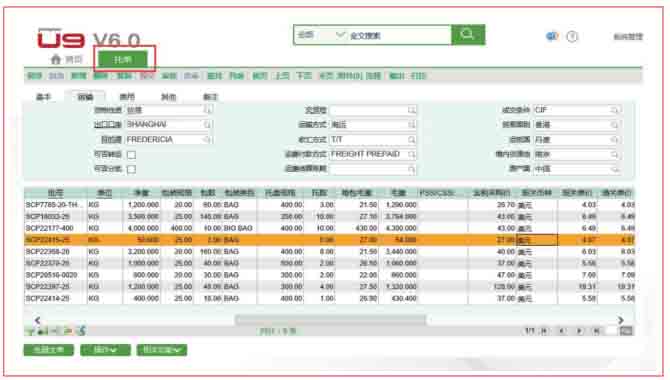Open lookup icon in the CIF field
Viewport: 670px width, 380px height.
click(615, 110)
